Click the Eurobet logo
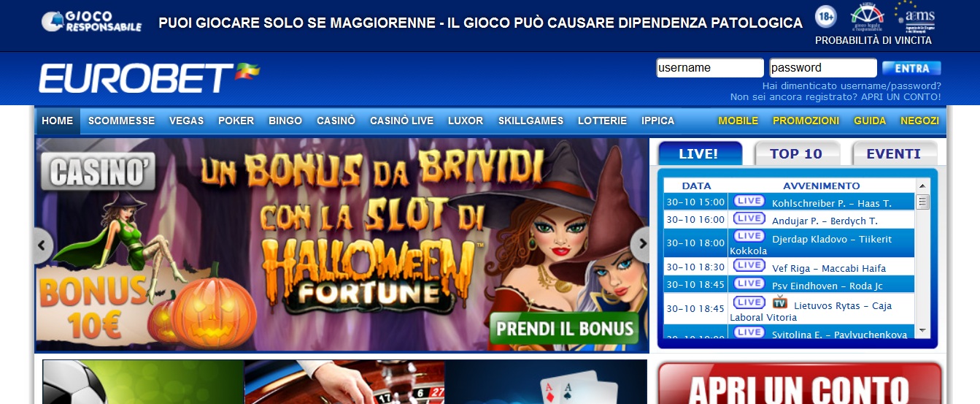Viewport: 980px width, 404px height. [x=149, y=78]
